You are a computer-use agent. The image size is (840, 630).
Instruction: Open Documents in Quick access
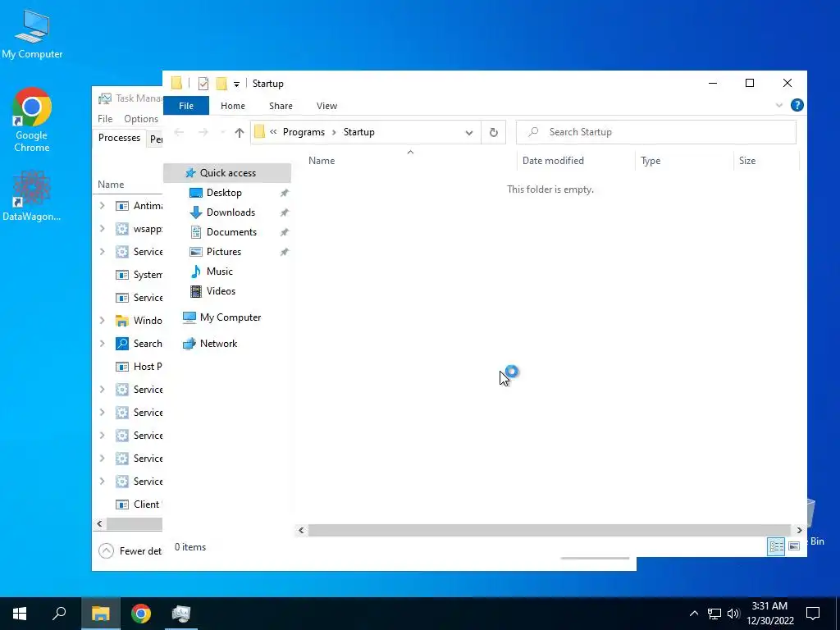pos(231,232)
